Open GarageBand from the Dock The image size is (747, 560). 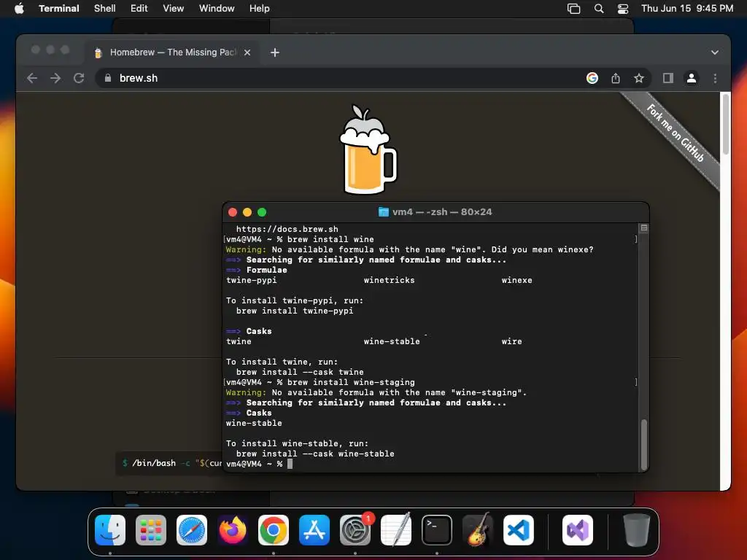[478, 530]
